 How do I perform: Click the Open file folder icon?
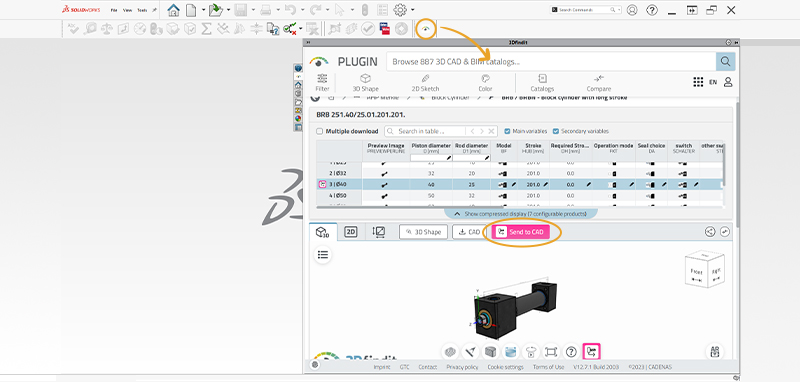217,10
